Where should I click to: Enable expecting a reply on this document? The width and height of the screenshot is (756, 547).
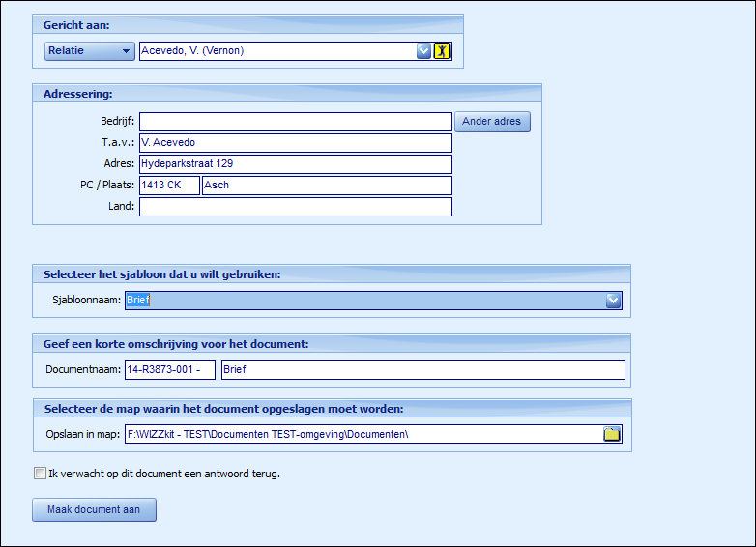tap(40, 474)
